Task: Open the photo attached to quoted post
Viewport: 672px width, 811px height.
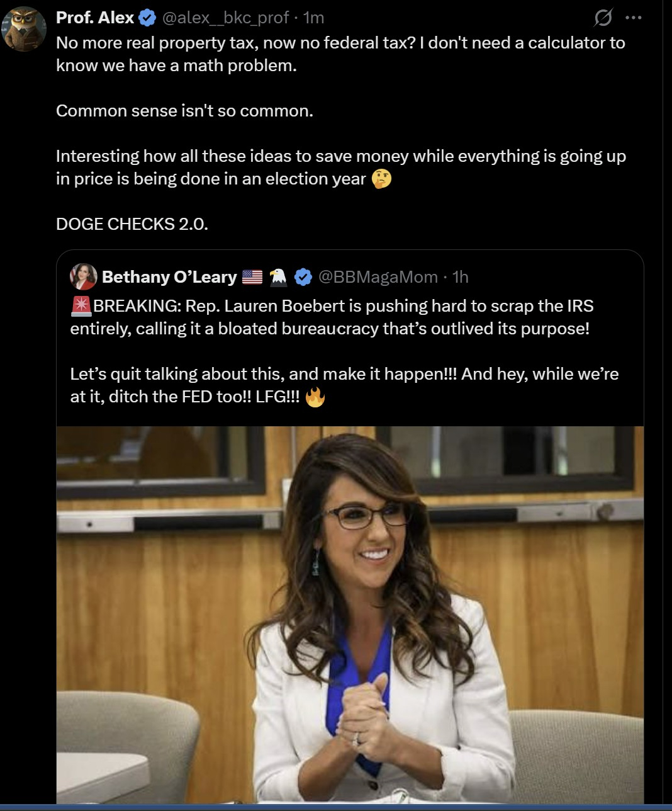Action: [x=350, y=615]
